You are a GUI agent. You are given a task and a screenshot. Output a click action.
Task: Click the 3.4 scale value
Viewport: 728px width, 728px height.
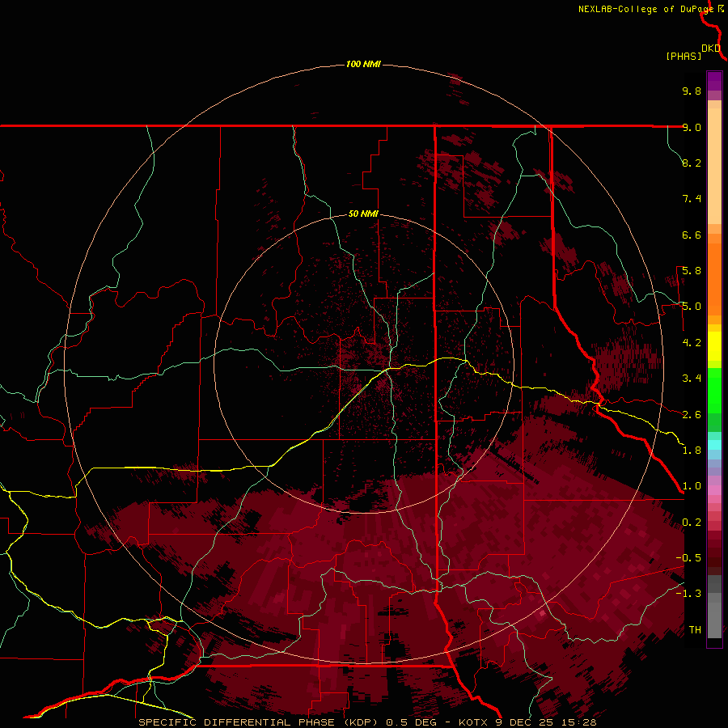coord(692,379)
